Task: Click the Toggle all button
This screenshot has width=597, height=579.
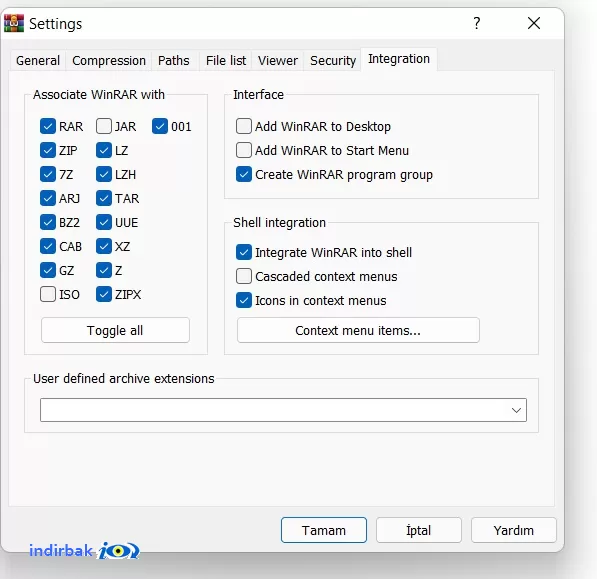Action: tap(115, 330)
